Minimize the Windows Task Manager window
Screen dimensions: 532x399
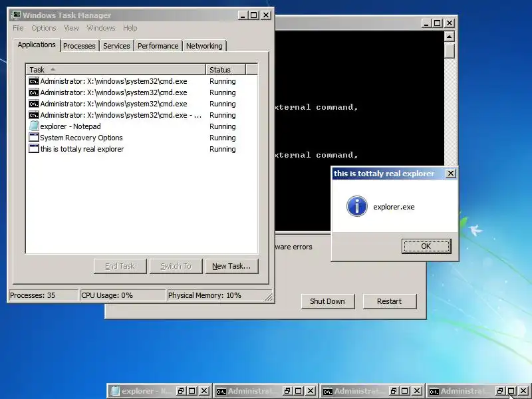click(x=243, y=15)
